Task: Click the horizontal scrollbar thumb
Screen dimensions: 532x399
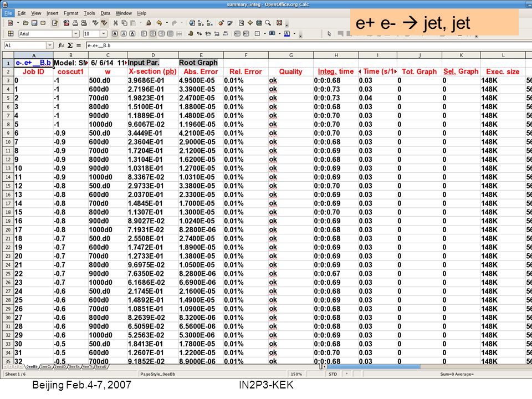Action: click(x=373, y=366)
